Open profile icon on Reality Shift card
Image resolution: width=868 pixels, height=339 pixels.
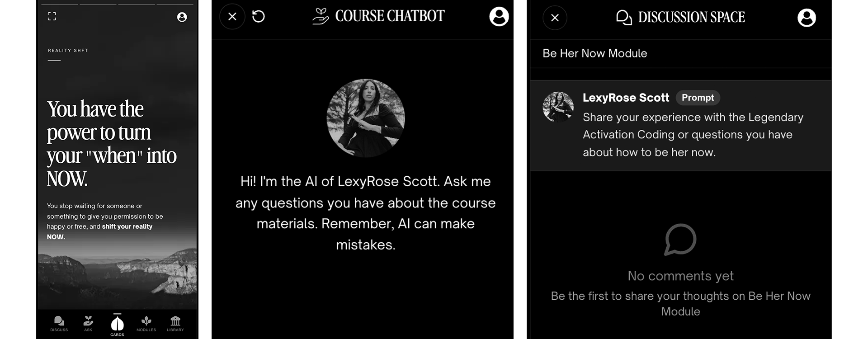(x=182, y=17)
